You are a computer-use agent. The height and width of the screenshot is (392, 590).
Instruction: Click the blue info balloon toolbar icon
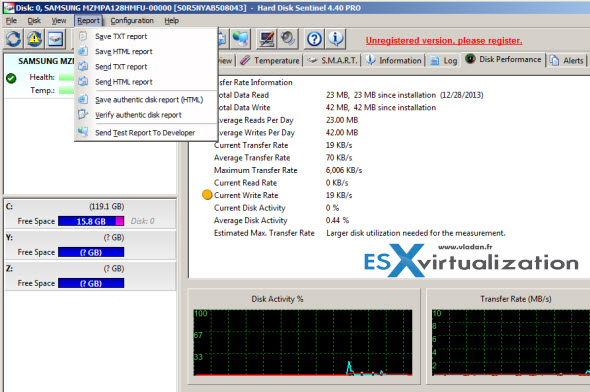[336, 39]
